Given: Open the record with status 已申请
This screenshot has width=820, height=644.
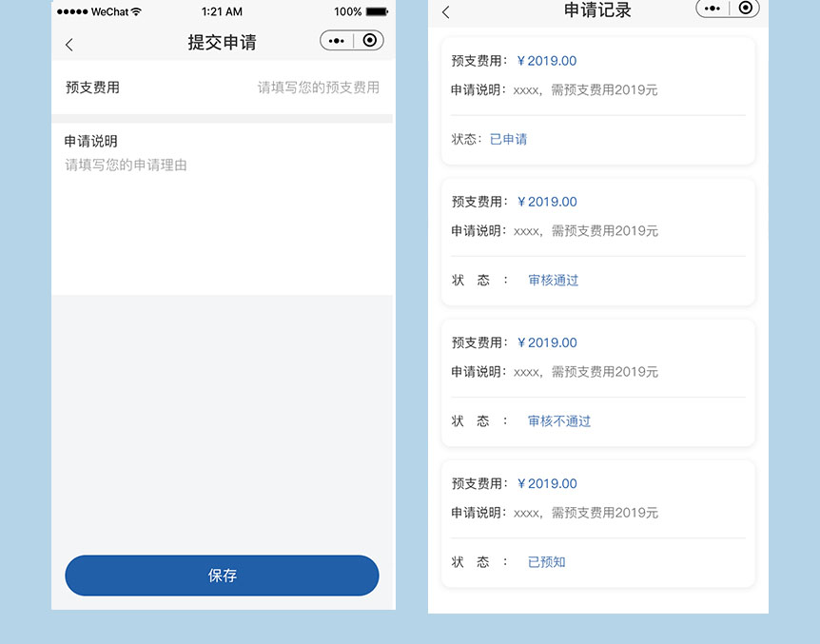Looking at the screenshot, I should point(597,101).
